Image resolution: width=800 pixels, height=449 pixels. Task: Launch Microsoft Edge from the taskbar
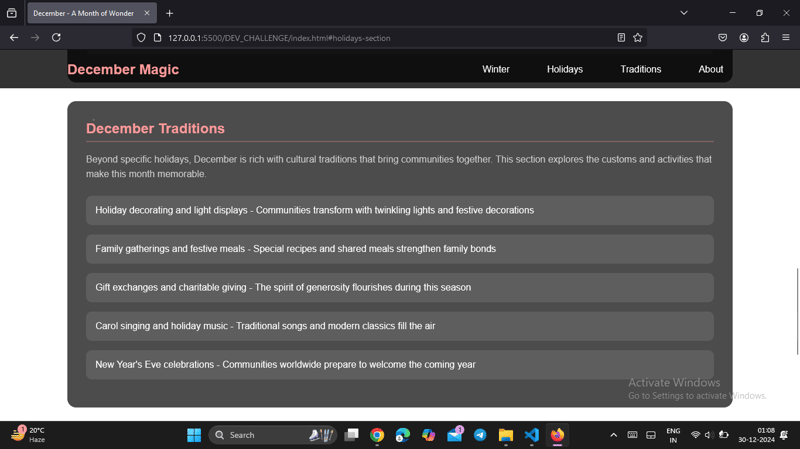click(403, 435)
